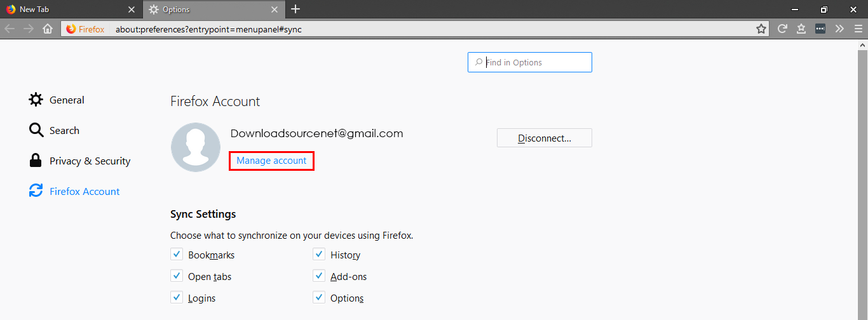The height and width of the screenshot is (320, 868).
Task: Open the downloads toolbar icon
Action: pos(801,29)
